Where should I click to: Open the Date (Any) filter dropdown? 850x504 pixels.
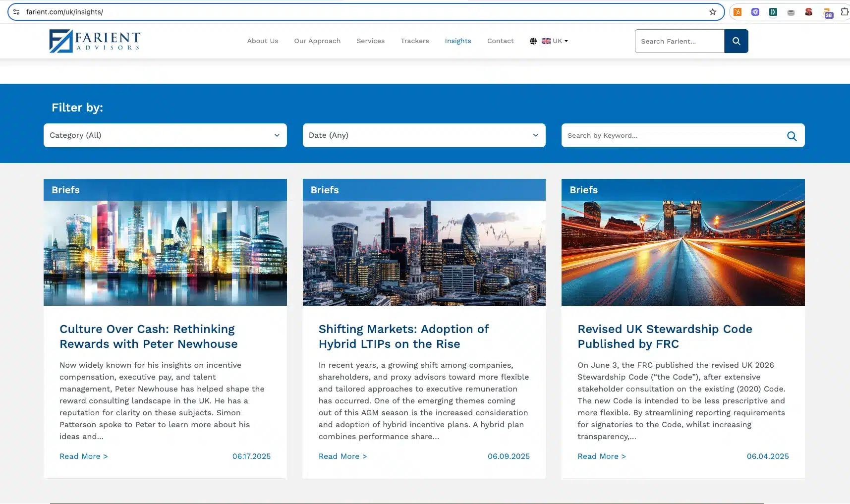tap(424, 135)
